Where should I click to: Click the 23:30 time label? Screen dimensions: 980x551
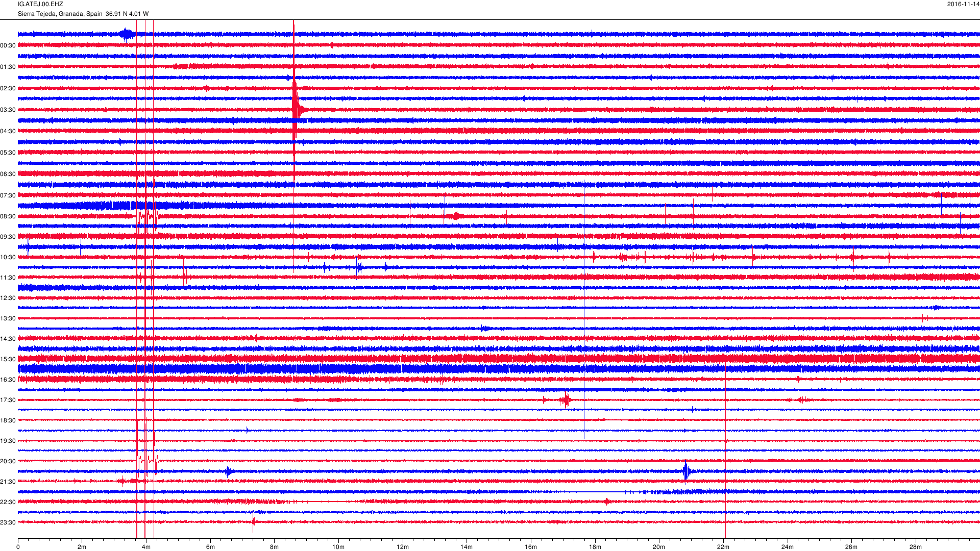[8, 522]
